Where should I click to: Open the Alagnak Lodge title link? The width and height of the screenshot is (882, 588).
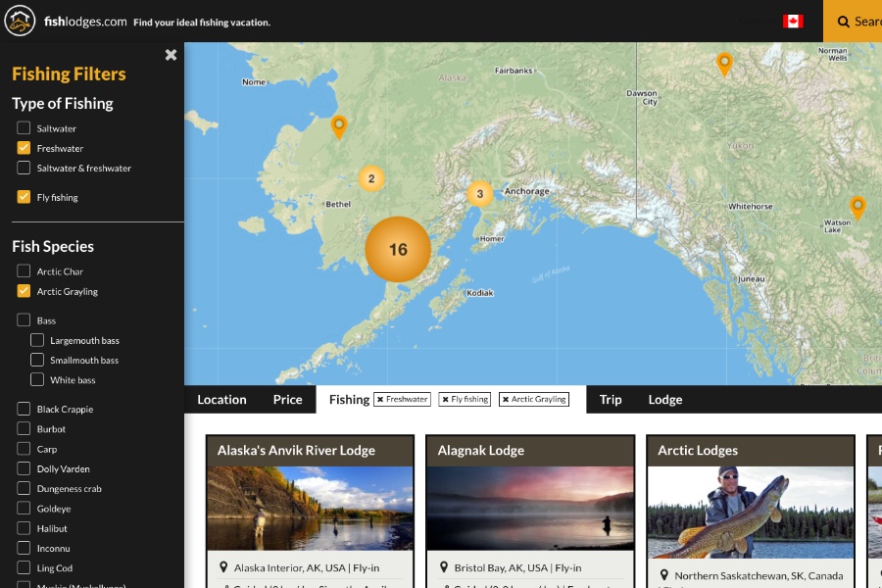pyautogui.click(x=481, y=450)
